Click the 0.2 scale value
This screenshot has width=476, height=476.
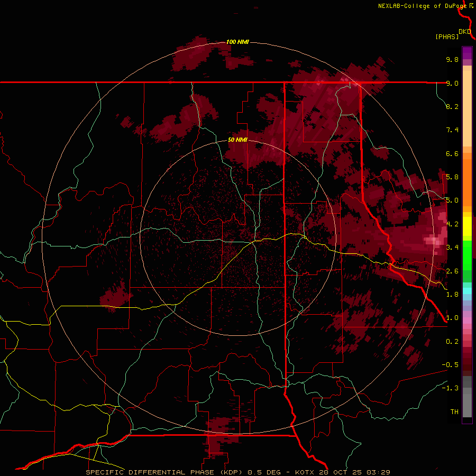tap(452, 342)
